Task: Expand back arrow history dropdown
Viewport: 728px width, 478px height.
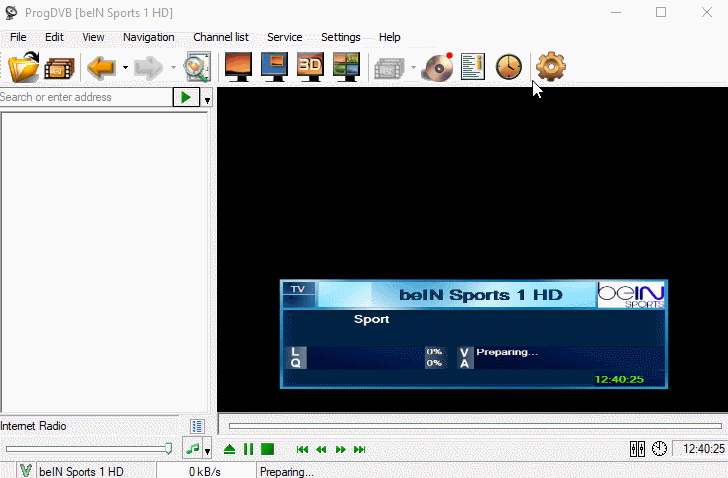Action: click(125, 68)
